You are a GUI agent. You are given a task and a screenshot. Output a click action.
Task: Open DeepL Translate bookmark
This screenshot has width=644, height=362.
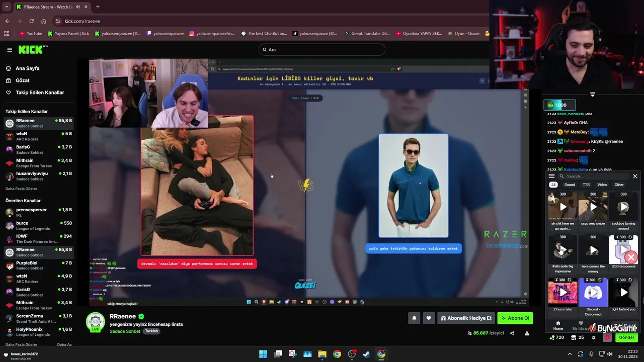(x=367, y=34)
